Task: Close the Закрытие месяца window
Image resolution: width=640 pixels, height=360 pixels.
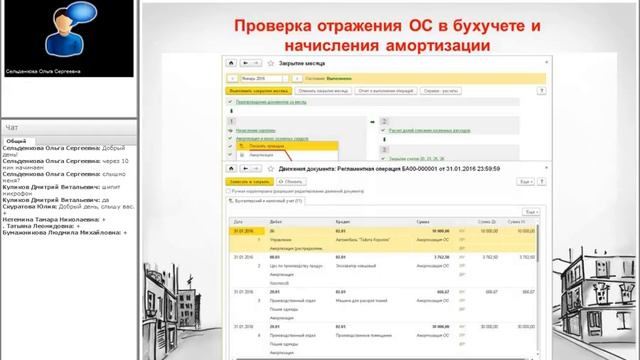Action: 547,62
